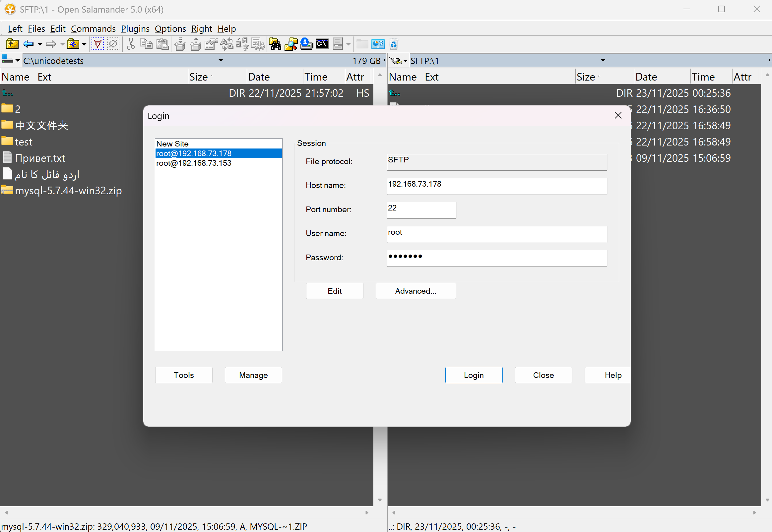Image resolution: width=772 pixels, height=532 pixels.
Task: Select the root@192.168.73.153 site entry
Action: coord(194,163)
